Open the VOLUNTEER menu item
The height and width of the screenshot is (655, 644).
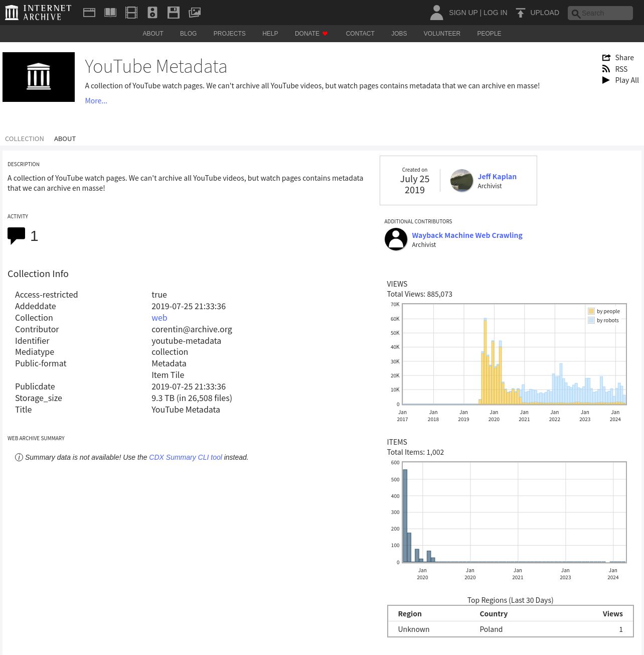tap(442, 34)
